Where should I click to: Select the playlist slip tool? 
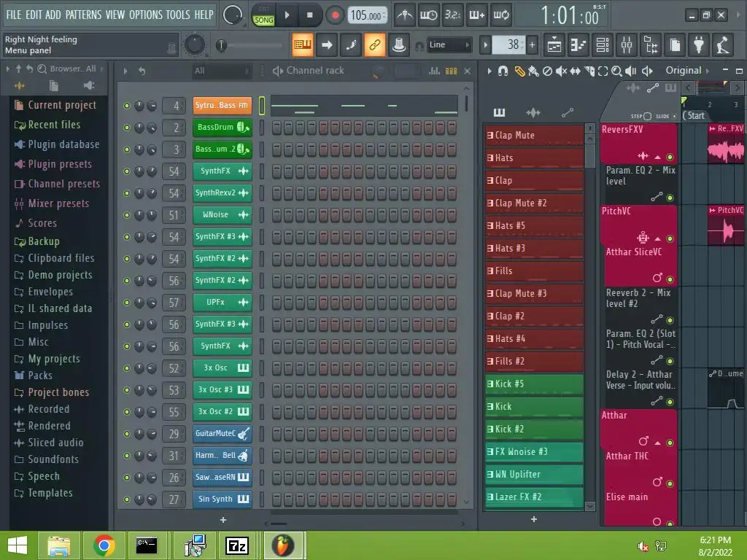[x=575, y=71]
